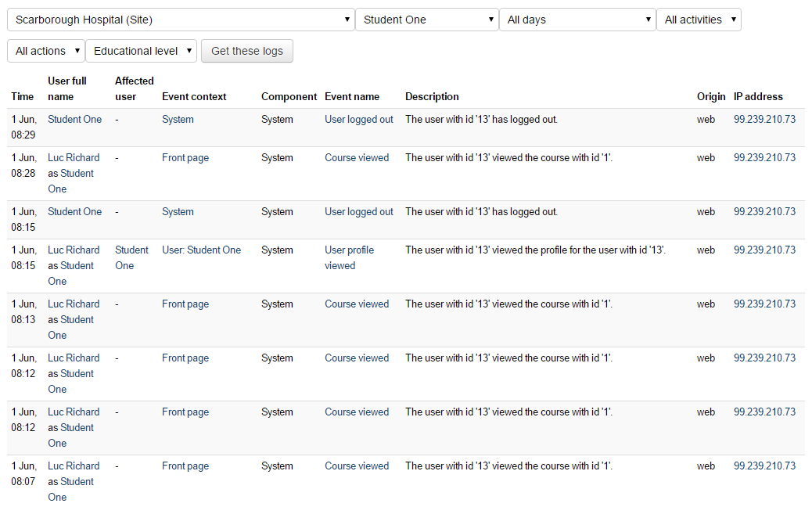Click Student One user name in the 08:29 row
Viewport: 812px width, 507px height.
pyautogui.click(x=74, y=120)
